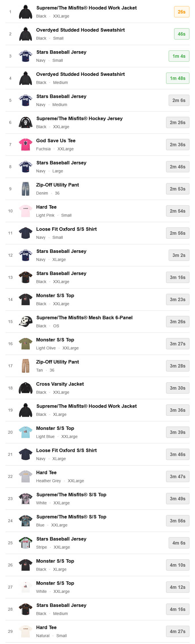Image resolution: width=195 pixels, height=644 pixels.
Task: Click the pink God Save Us Tee image
Action: tap(26, 145)
